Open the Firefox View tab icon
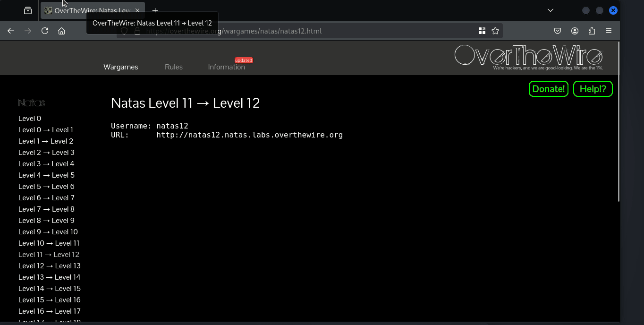The image size is (644, 325). coord(28,10)
